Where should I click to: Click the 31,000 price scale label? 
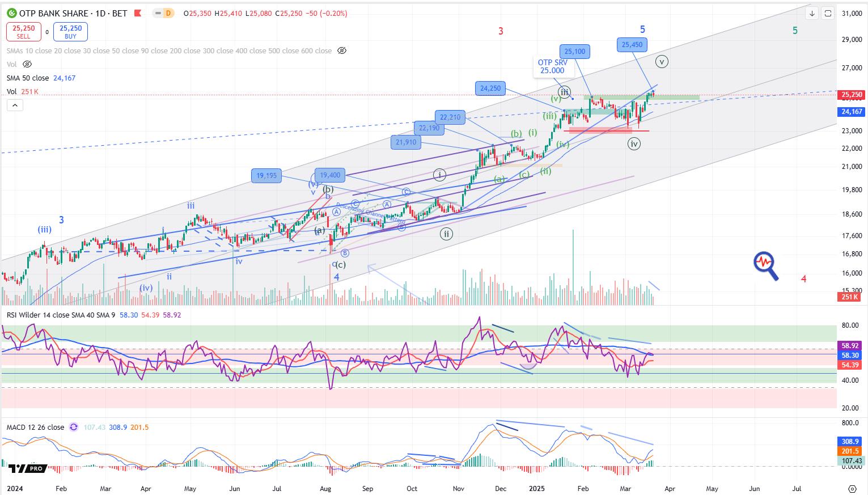[852, 13]
